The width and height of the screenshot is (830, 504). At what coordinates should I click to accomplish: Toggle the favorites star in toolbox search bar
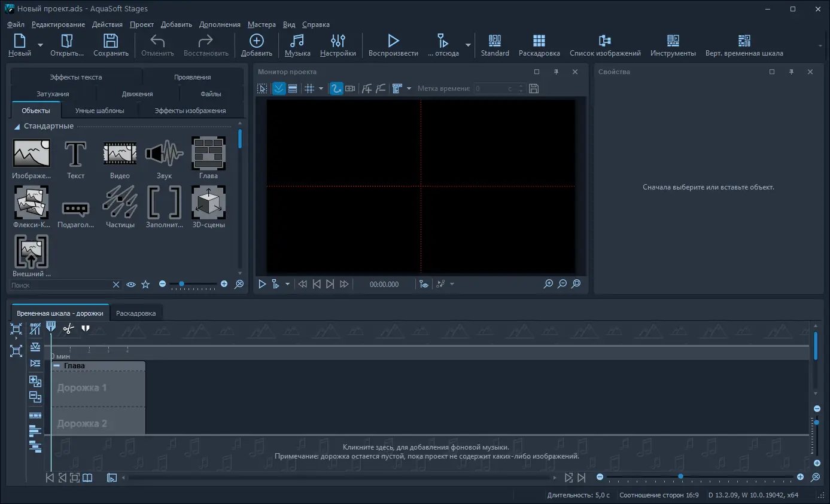tap(145, 285)
